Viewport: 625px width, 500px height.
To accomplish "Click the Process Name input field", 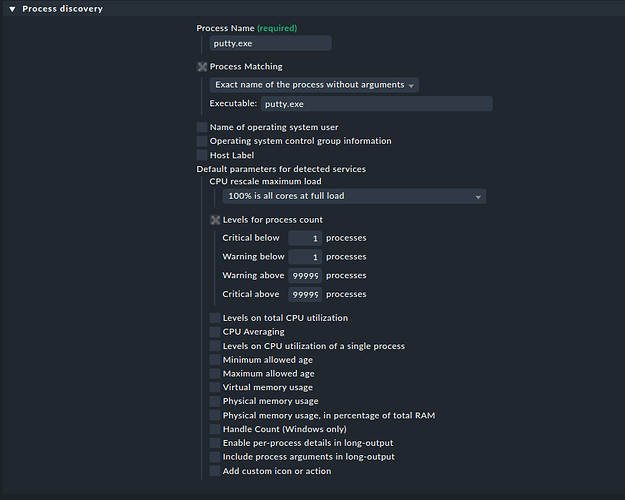I will (x=269, y=43).
